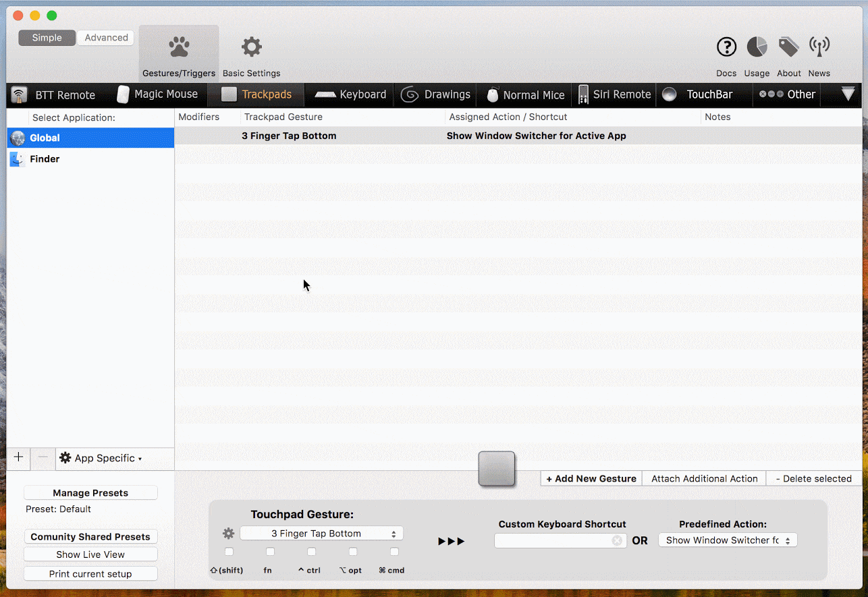This screenshot has width=868, height=597.
Task: Open Comunity Shared Presets
Action: (x=90, y=537)
